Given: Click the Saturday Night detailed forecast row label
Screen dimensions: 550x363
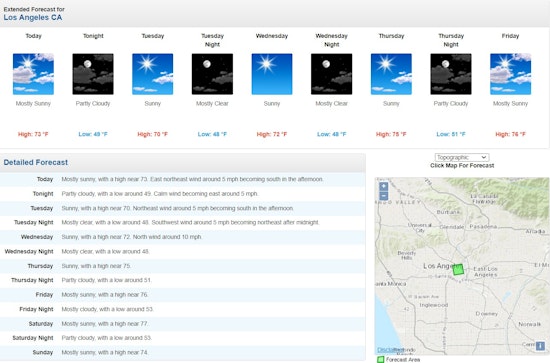Looking at the screenshot, I should tap(33, 338).
